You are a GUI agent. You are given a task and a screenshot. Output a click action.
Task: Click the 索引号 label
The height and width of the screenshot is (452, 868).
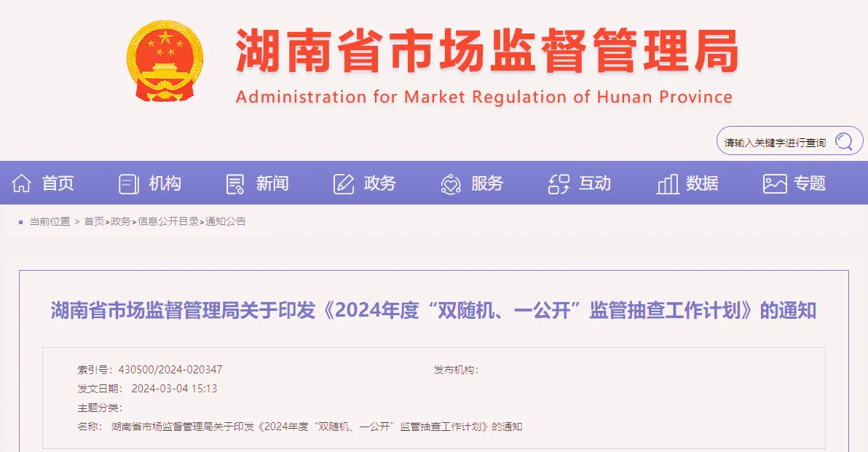[x=95, y=370]
